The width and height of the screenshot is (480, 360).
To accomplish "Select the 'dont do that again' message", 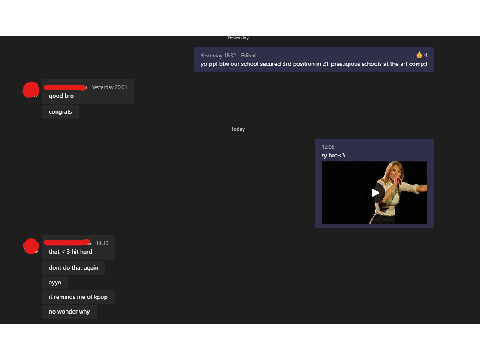I will 73,268.
